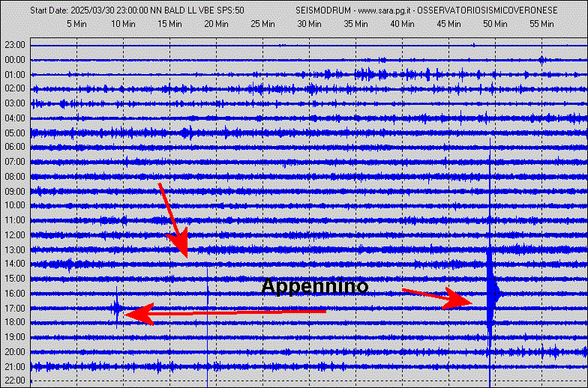This screenshot has width=588, height=388.
Task: Click the 20:00 row time label
Action: [x=15, y=352]
